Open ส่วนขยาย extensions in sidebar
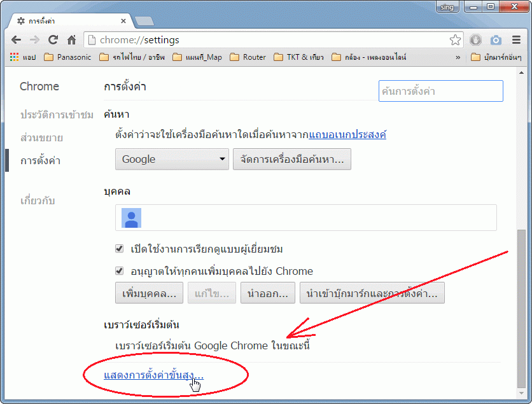 pyautogui.click(x=41, y=137)
